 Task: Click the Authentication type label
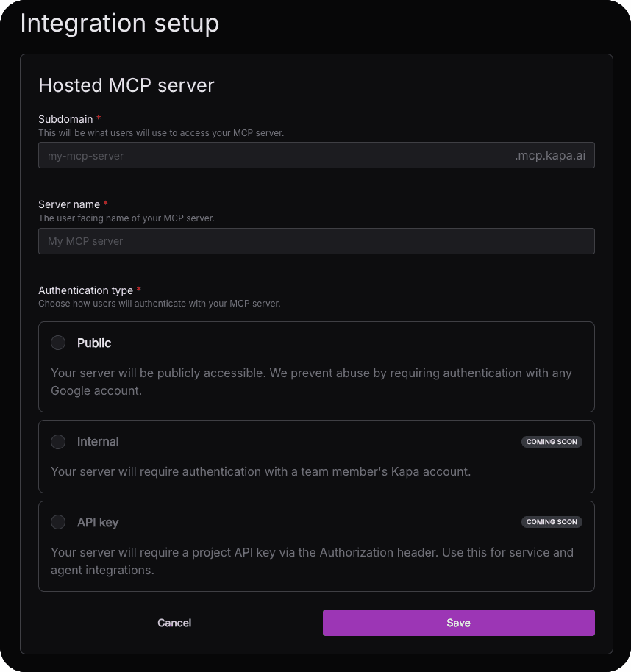pyautogui.click(x=85, y=290)
